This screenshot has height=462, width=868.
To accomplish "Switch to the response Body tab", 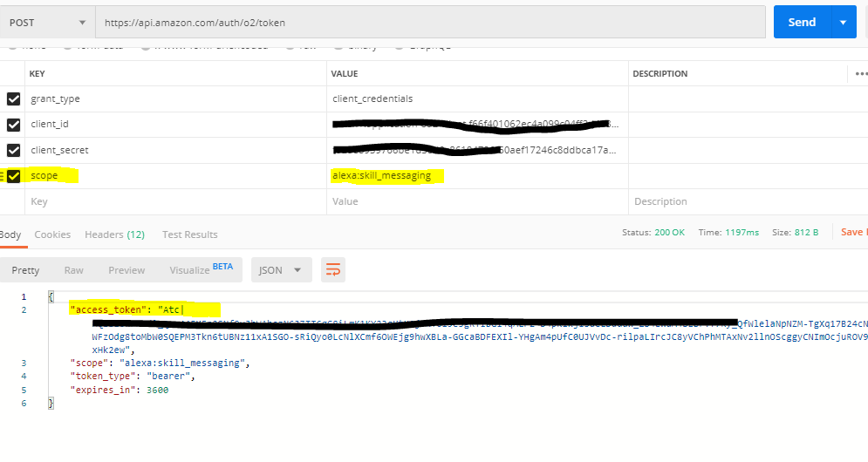I will (10, 234).
